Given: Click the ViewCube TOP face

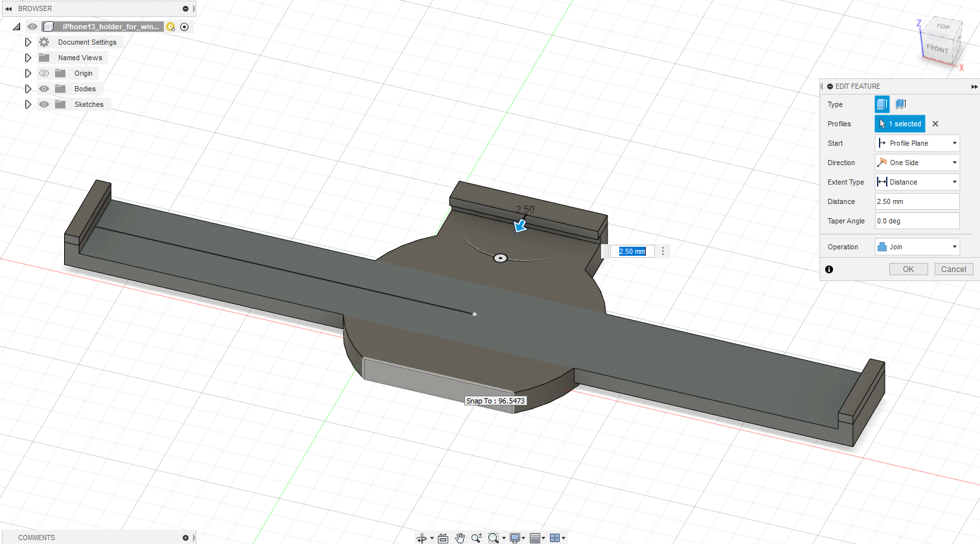Looking at the screenshot, I should [942, 27].
